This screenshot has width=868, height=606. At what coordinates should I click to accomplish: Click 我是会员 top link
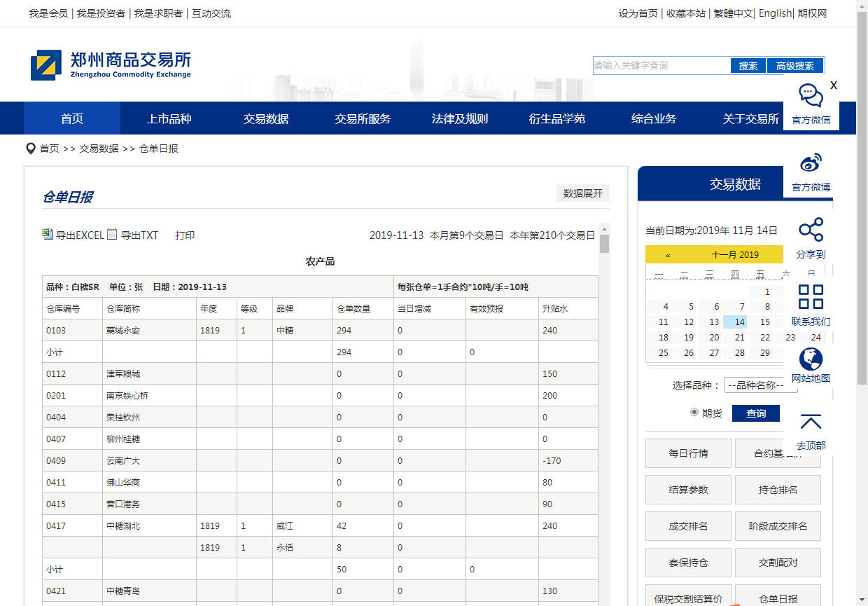pyautogui.click(x=48, y=13)
